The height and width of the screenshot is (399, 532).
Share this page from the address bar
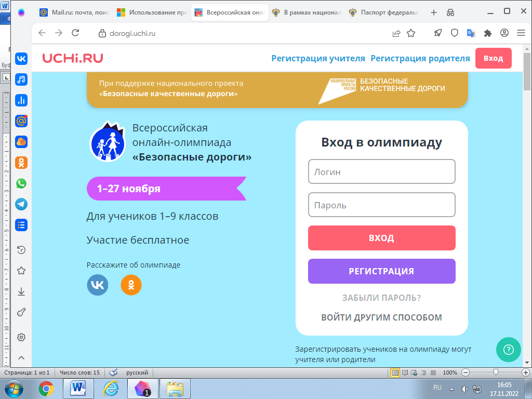click(x=396, y=33)
